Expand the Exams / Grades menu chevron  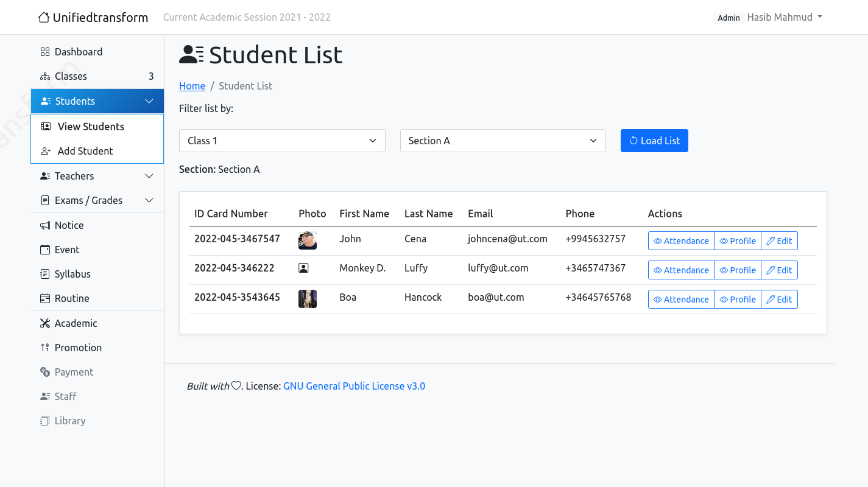click(149, 200)
